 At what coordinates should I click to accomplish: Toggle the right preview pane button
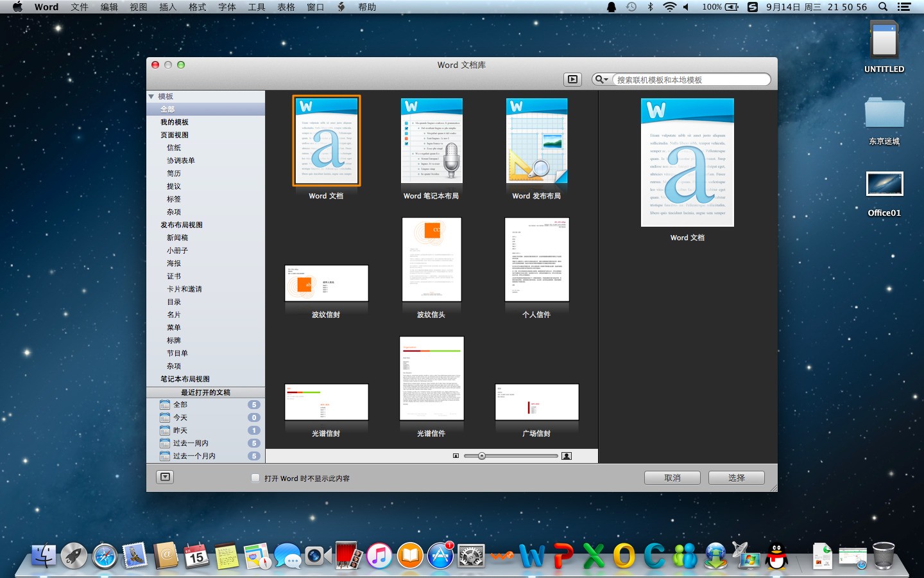572,80
